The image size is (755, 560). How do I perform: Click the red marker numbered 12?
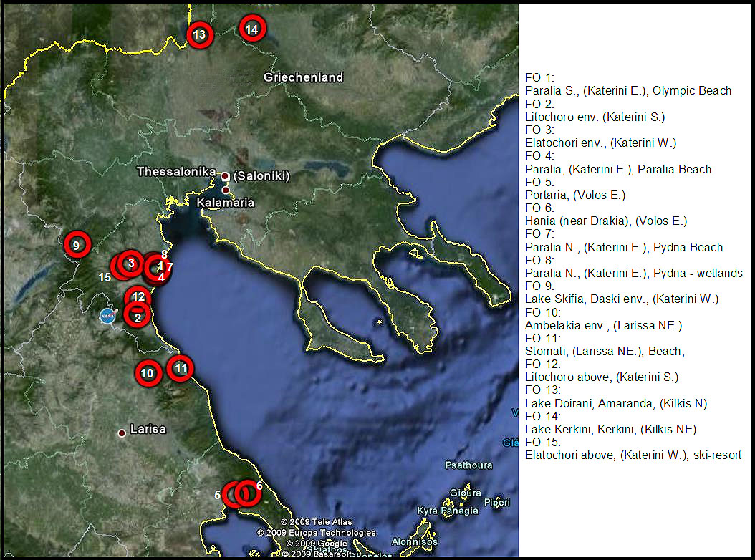click(x=138, y=297)
